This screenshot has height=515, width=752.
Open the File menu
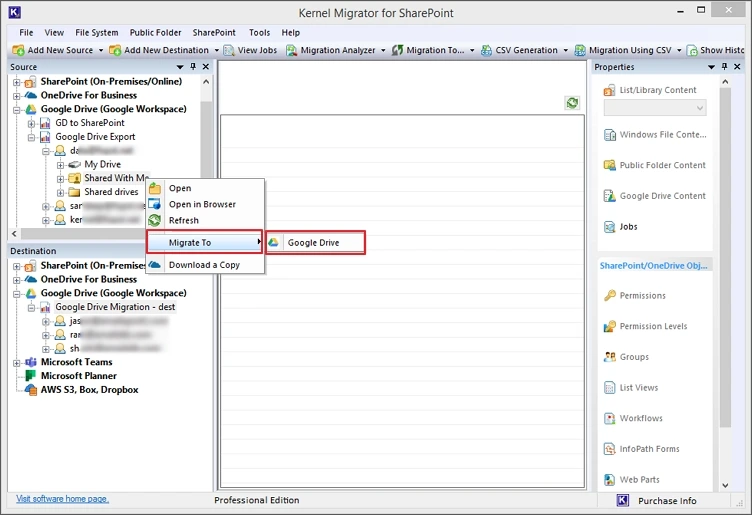point(26,33)
